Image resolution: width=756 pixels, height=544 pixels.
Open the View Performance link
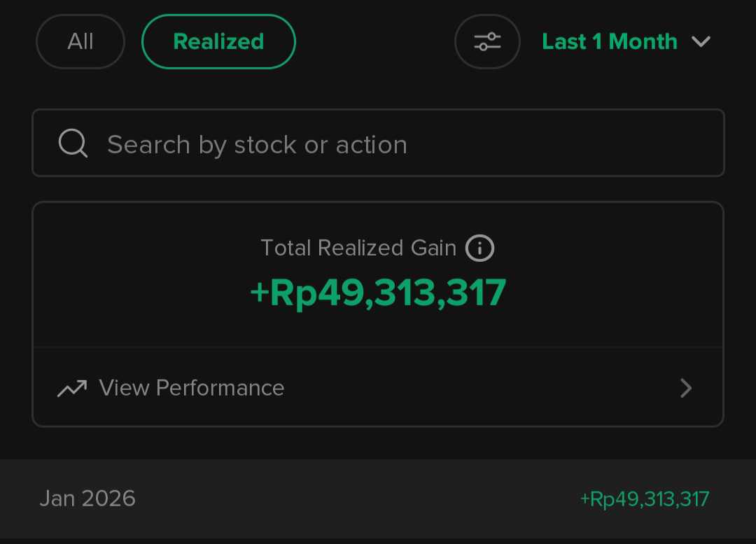191,388
